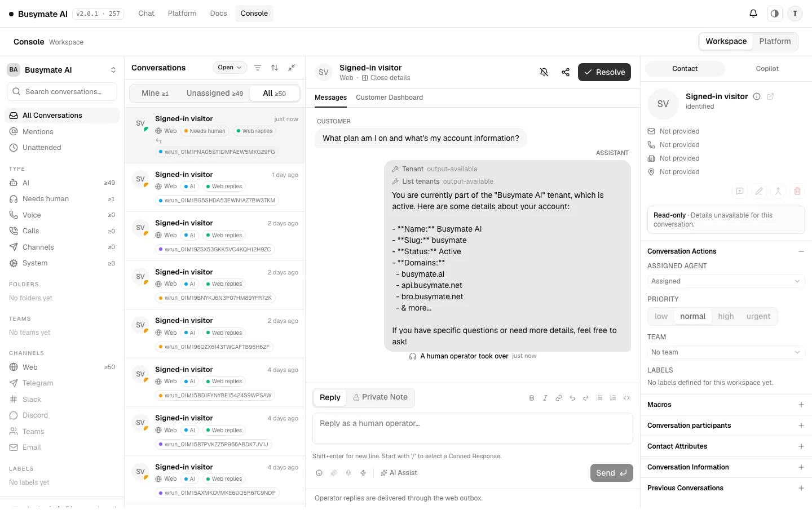Open the Docs nav item
Viewport: 812px width, 514px height.
[x=218, y=14]
